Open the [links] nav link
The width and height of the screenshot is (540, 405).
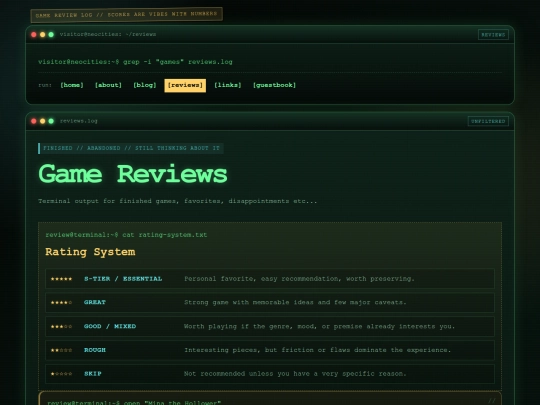click(x=228, y=85)
